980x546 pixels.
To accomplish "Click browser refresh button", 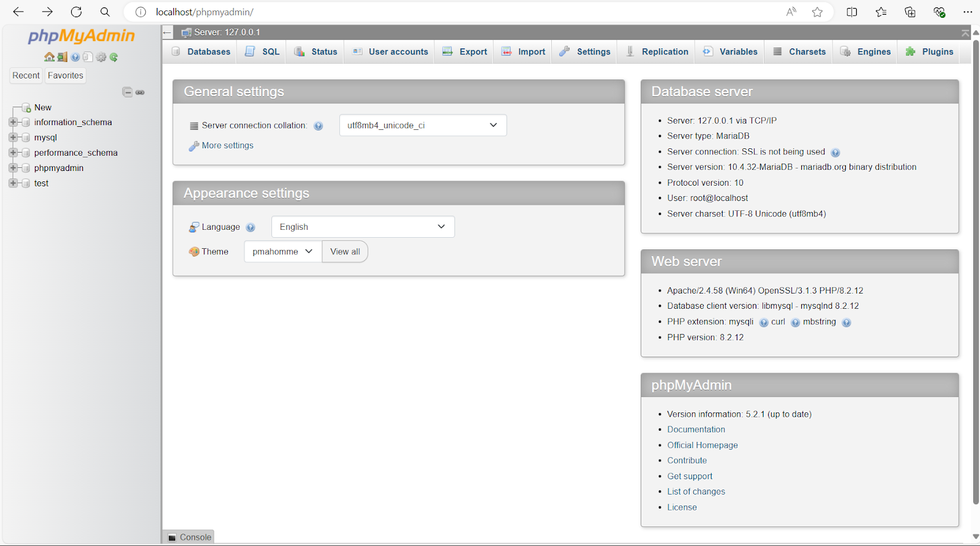I will point(76,12).
